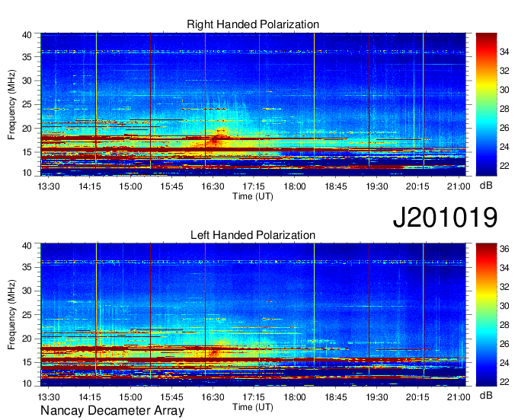518x420 pixels.
Task: Click "15:45" time tick on Right Handed plot
Action: click(171, 186)
